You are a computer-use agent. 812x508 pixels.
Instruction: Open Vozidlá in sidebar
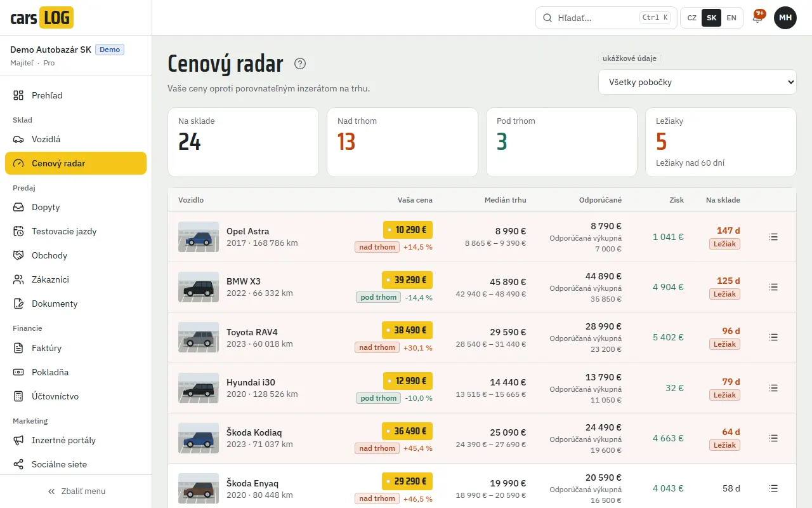tap(75, 139)
